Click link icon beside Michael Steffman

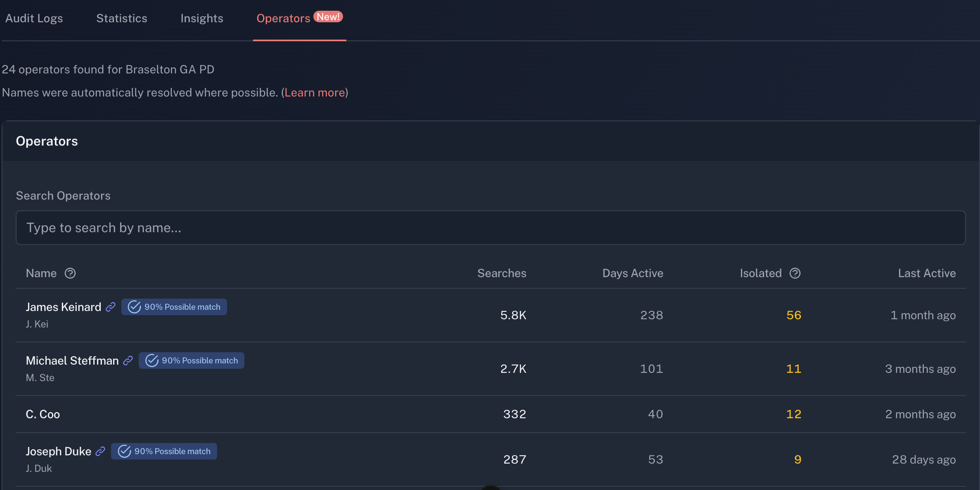pyautogui.click(x=128, y=360)
